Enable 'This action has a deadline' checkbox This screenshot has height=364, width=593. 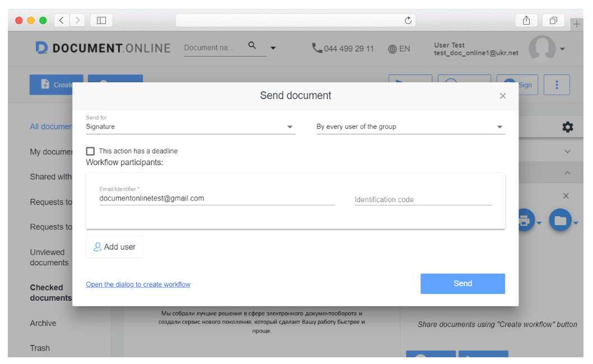point(90,151)
